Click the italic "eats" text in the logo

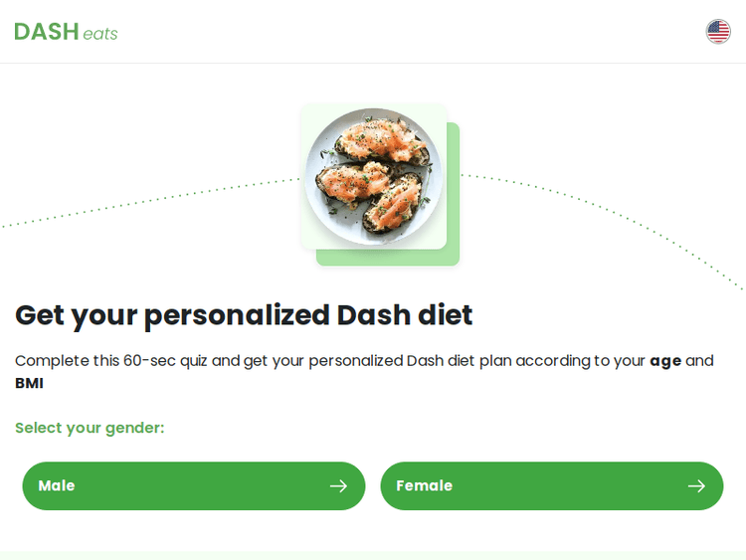pyautogui.click(x=100, y=35)
